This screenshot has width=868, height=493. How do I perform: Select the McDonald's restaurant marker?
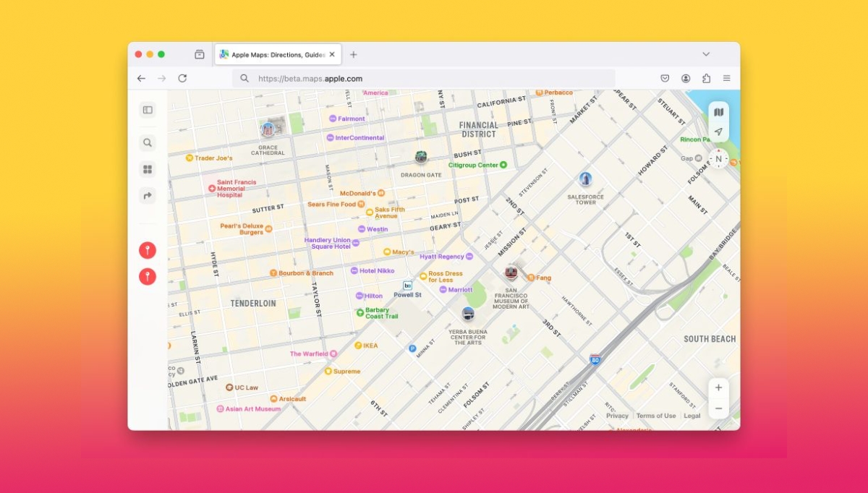381,193
